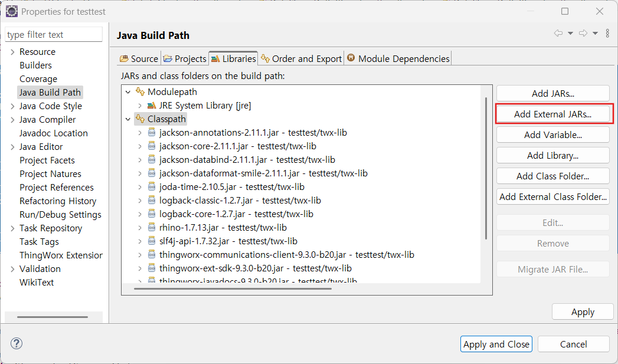The image size is (618, 364).
Task: Click the back navigation arrow icon
Action: (x=558, y=34)
